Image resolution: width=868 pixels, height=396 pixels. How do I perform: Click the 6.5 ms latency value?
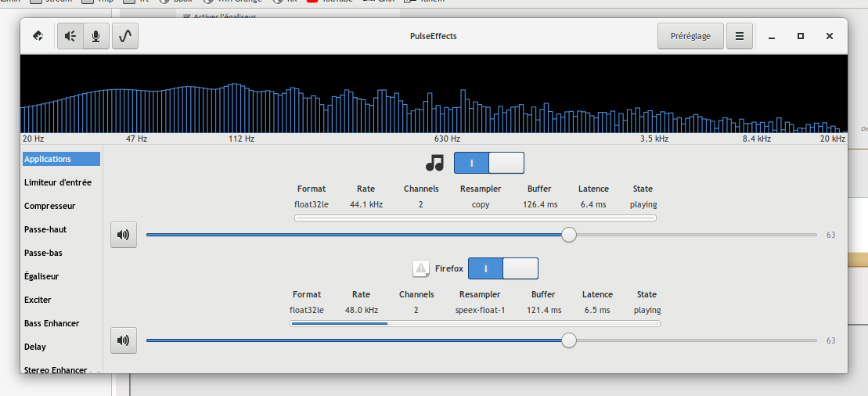coord(597,310)
